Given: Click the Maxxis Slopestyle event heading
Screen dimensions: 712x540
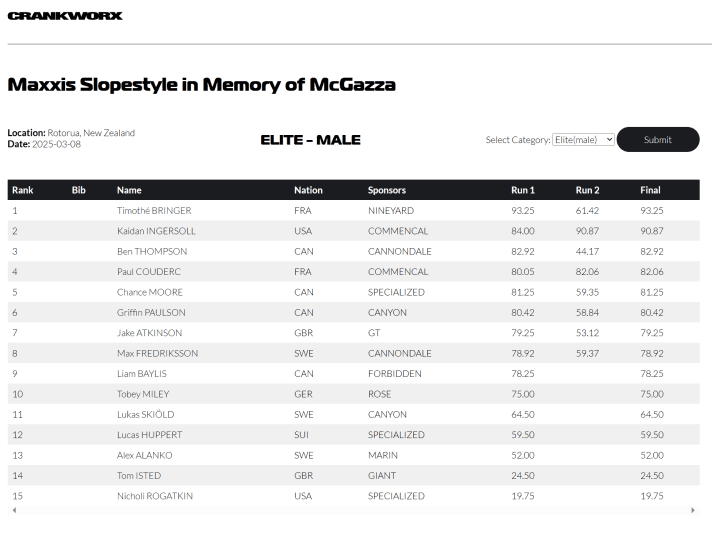Looking at the screenshot, I should [201, 85].
